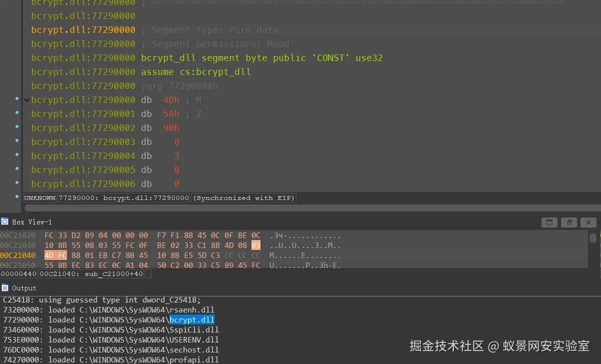601x364 pixels.
Task: Click Output line loading rsaenh.dll
Action: click(108, 310)
